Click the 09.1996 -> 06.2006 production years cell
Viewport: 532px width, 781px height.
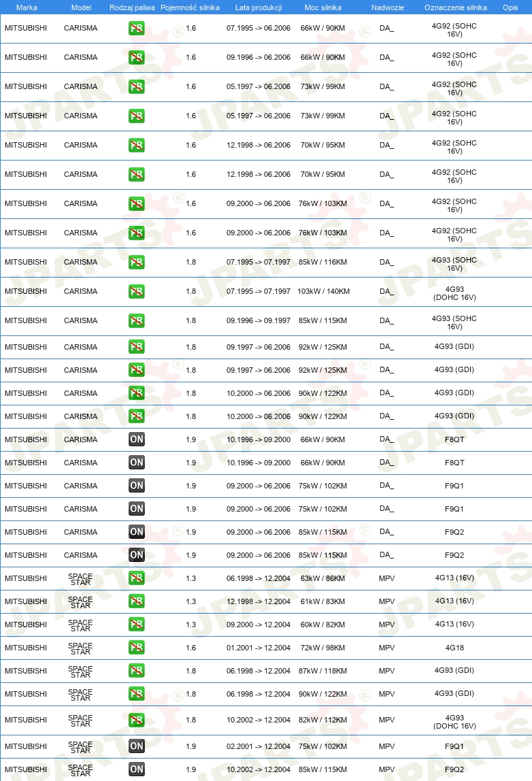tap(259, 57)
